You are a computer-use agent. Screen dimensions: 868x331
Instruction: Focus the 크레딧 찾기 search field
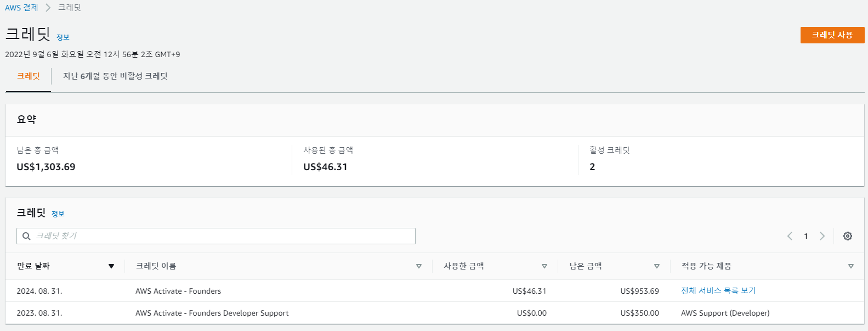pos(216,236)
